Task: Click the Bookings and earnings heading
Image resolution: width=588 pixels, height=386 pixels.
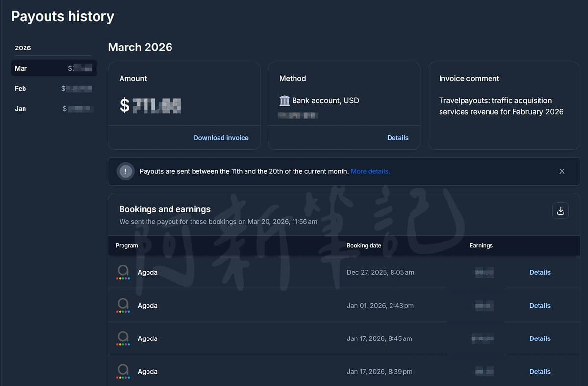Action: [165, 209]
